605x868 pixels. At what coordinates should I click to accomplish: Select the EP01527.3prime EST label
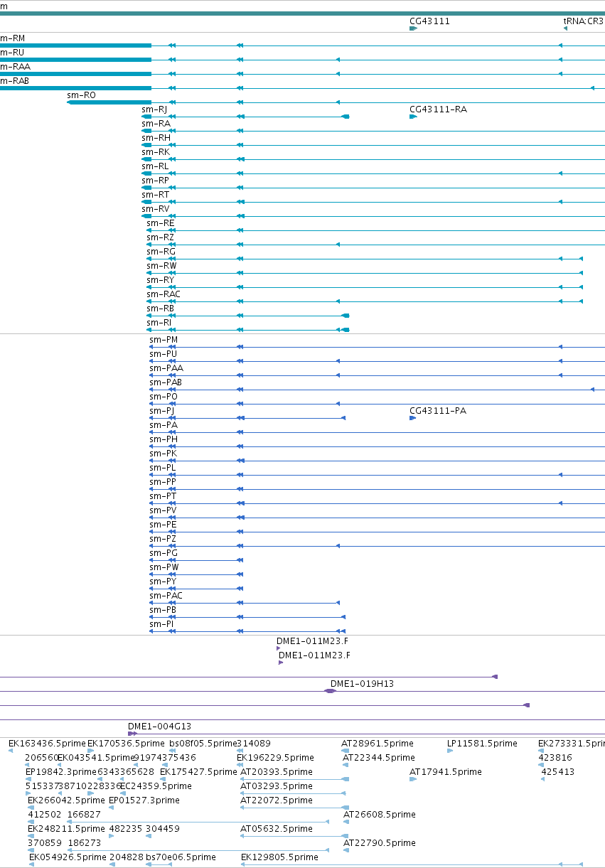144,800
